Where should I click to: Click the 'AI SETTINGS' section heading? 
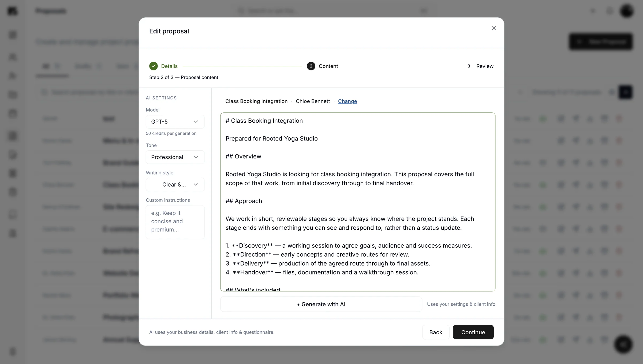tap(161, 98)
